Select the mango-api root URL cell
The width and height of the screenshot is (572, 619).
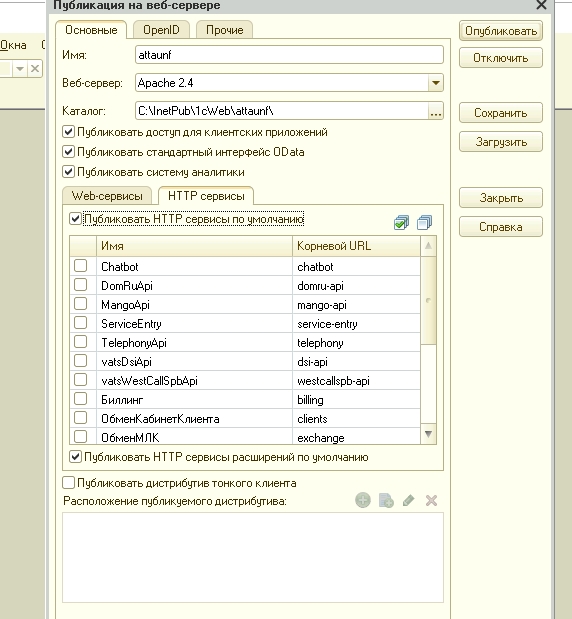coord(356,304)
